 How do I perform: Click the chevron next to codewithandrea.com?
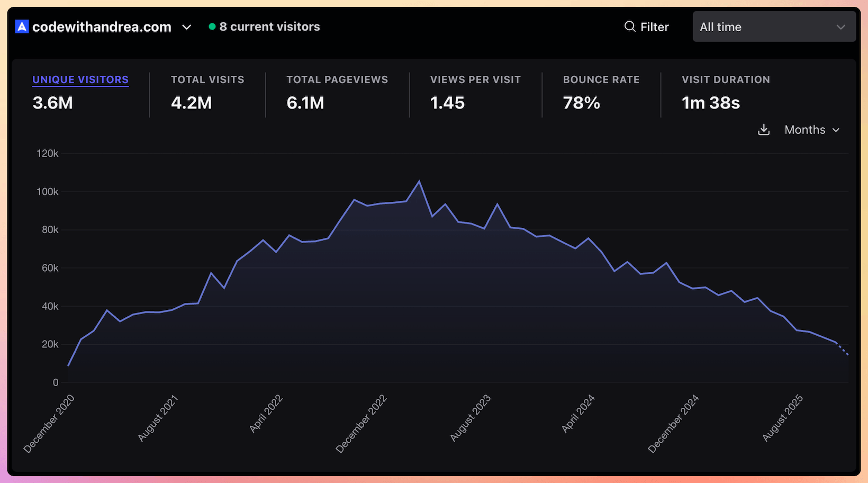point(186,27)
